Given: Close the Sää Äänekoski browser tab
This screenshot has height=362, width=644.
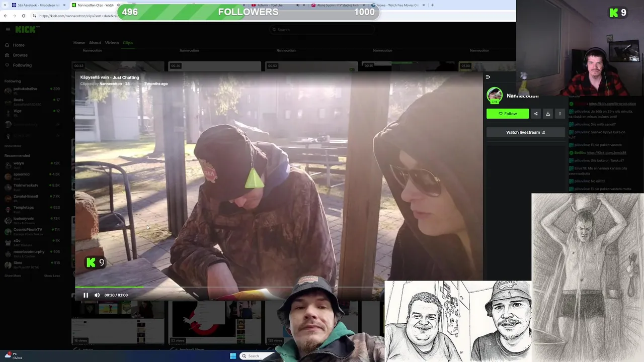Looking at the screenshot, I should pyautogui.click(x=64, y=5).
